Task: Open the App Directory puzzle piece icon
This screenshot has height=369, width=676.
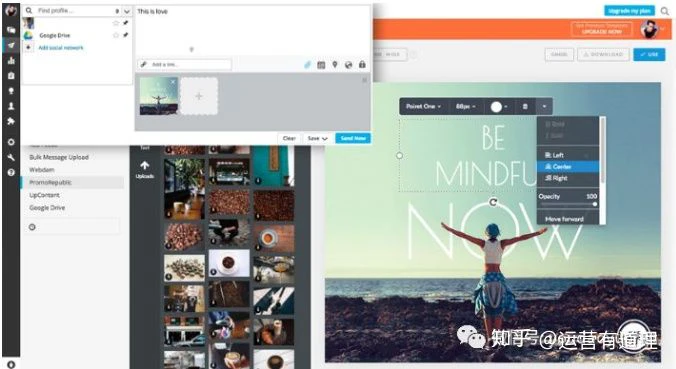Action: click(x=11, y=122)
